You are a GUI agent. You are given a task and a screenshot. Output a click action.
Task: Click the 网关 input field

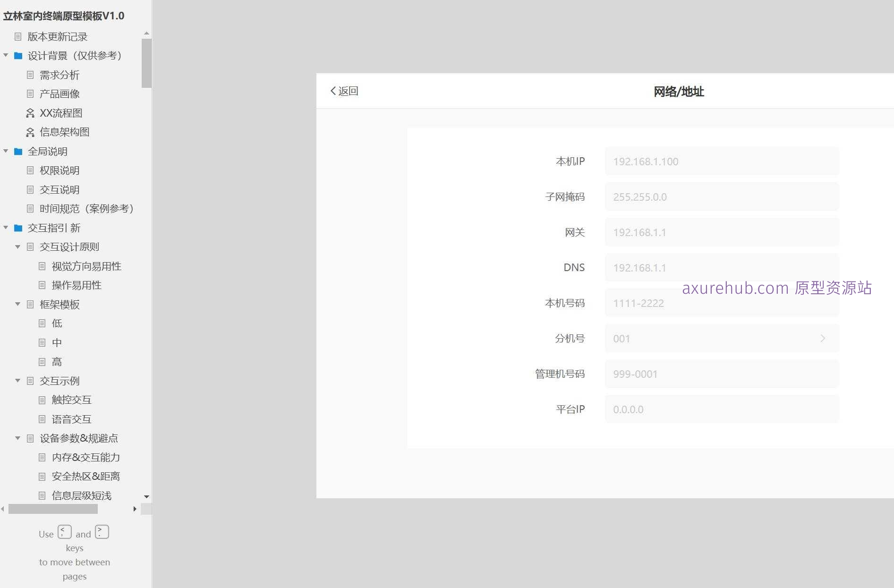coord(722,232)
